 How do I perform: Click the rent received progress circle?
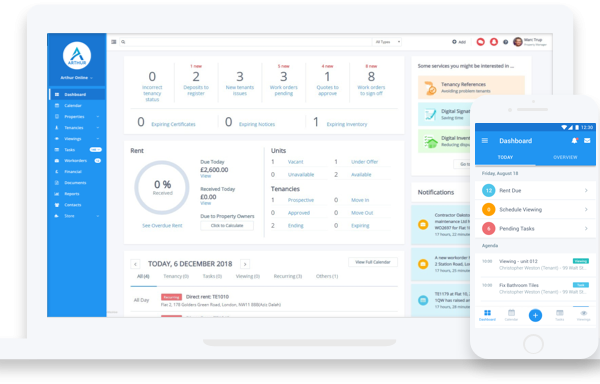(162, 187)
